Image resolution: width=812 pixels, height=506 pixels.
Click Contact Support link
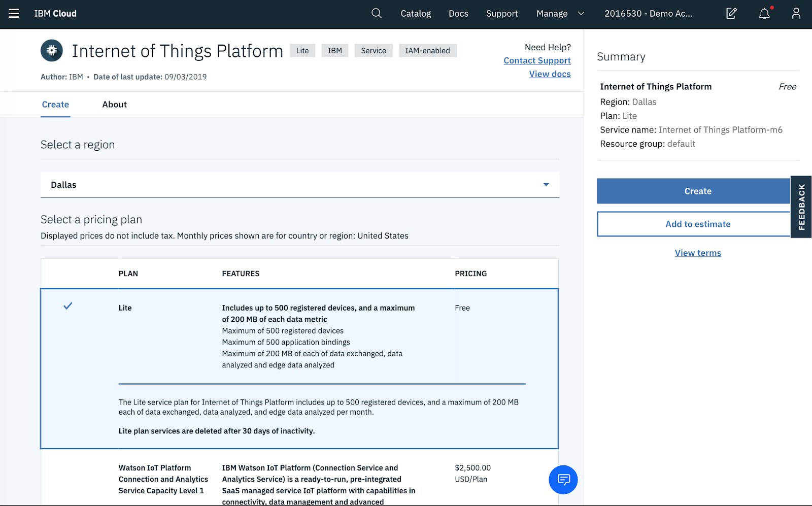[537, 60]
